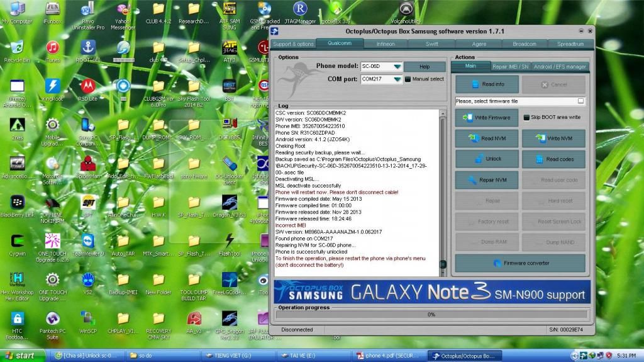Launch TeamViewer 9 from desktop

[87, 245]
